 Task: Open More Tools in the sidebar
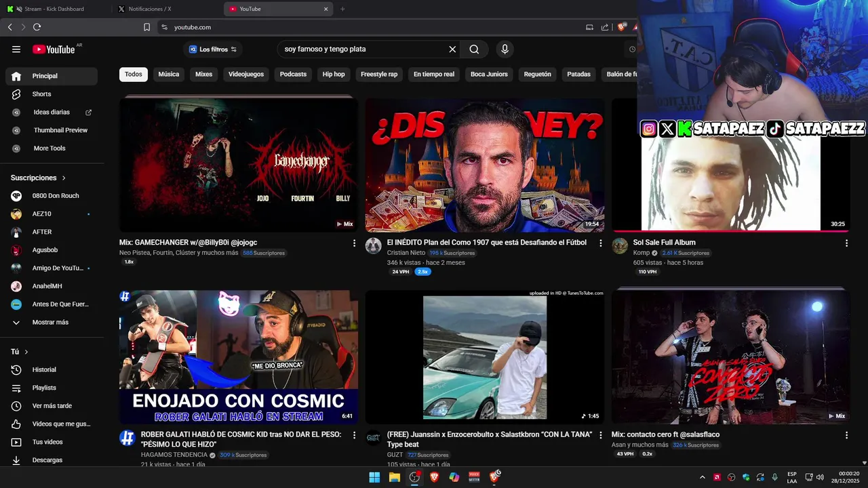[x=52, y=148]
